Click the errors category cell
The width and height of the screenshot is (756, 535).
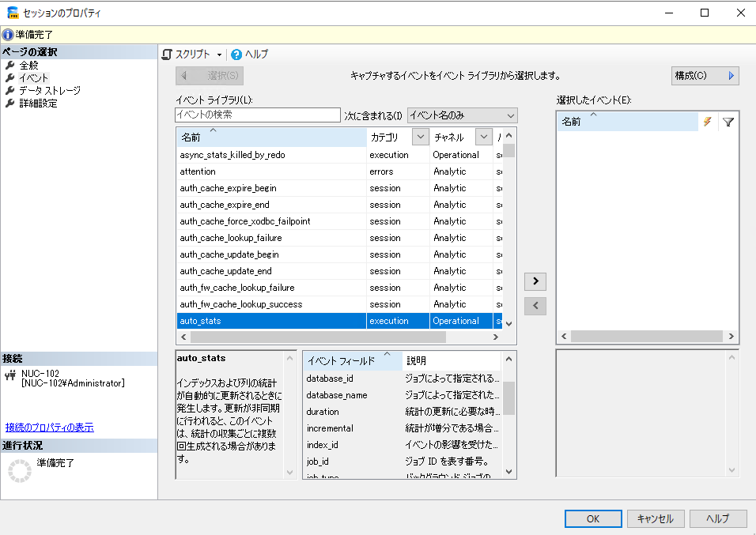(x=398, y=171)
